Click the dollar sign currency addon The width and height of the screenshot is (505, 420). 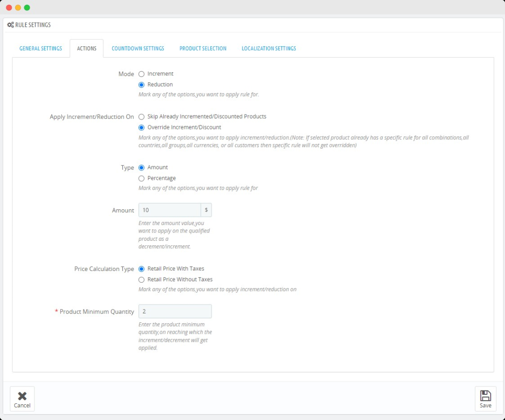click(206, 210)
